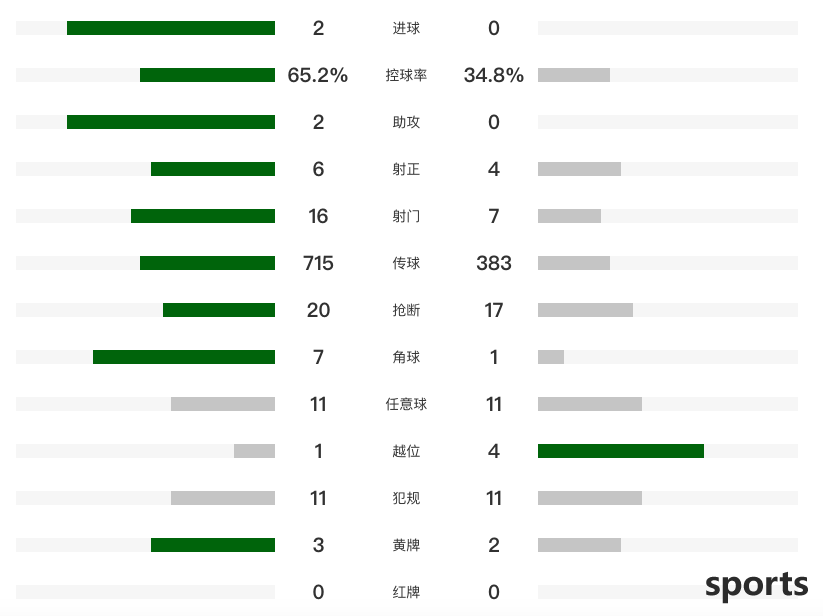The image size is (823, 616).
Task: Click the gray right bar for 抢断
Action: 585,310
